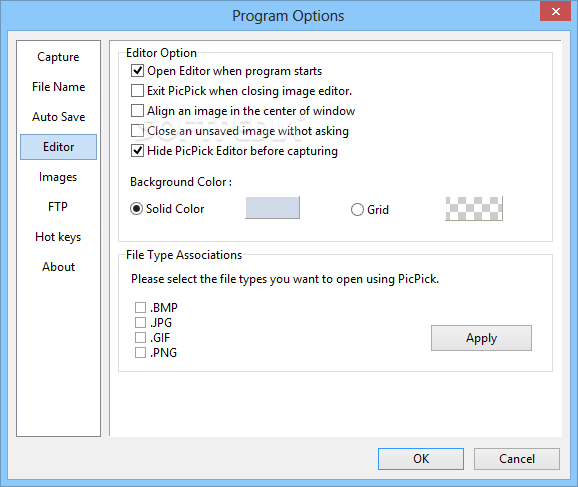Open the About page
Image resolution: width=578 pixels, height=487 pixels.
pos(58,267)
